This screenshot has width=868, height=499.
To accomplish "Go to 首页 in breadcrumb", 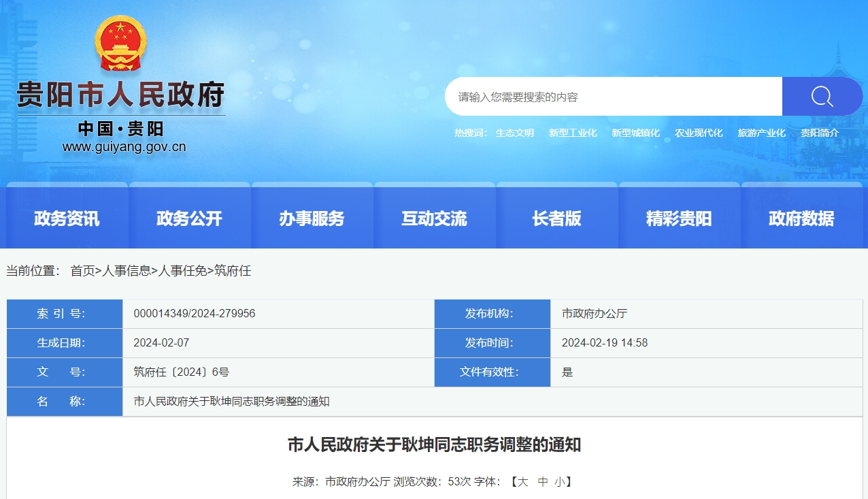I will (x=82, y=271).
